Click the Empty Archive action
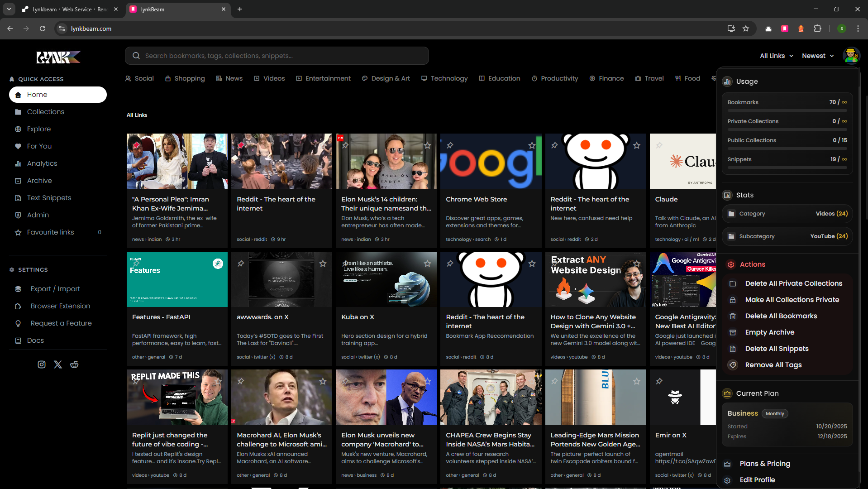The height and width of the screenshot is (489, 868). (x=787, y=332)
